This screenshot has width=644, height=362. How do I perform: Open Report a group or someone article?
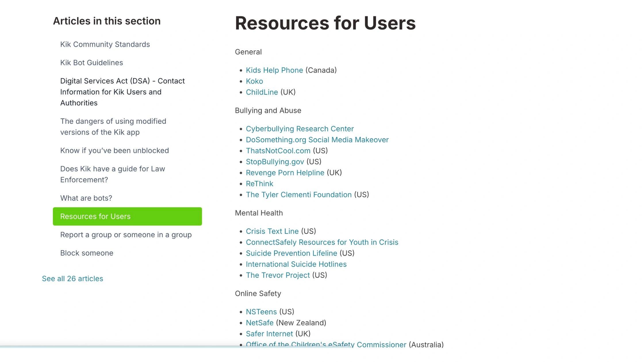tap(126, 235)
